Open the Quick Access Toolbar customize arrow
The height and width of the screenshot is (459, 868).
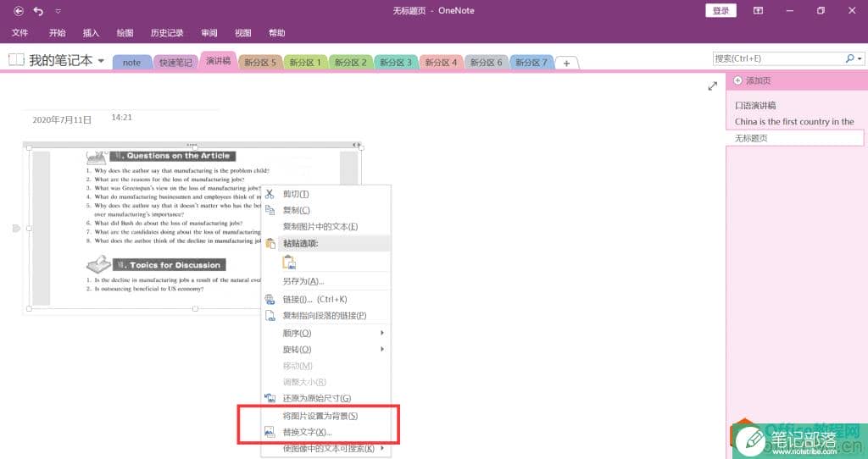tap(58, 11)
